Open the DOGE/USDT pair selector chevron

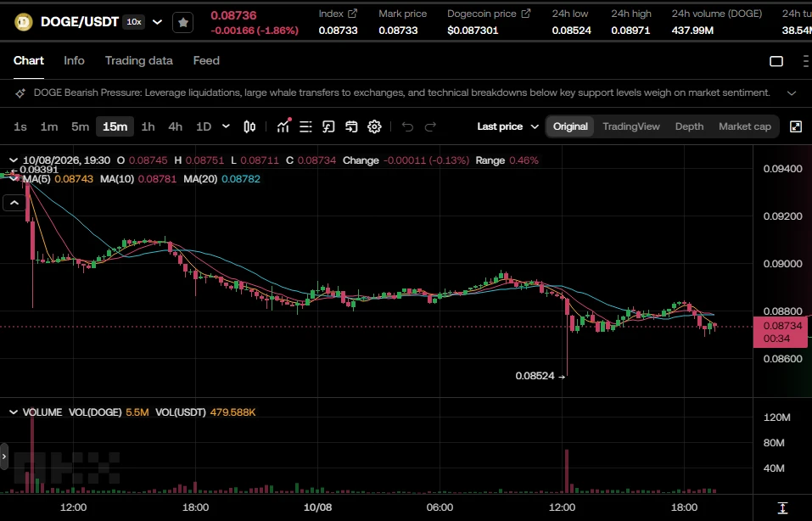pos(158,22)
